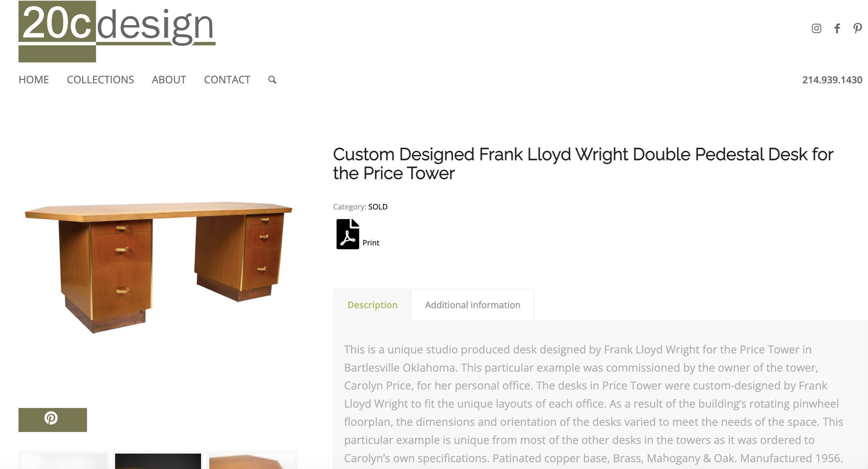Open the Facebook page icon

[837, 28]
